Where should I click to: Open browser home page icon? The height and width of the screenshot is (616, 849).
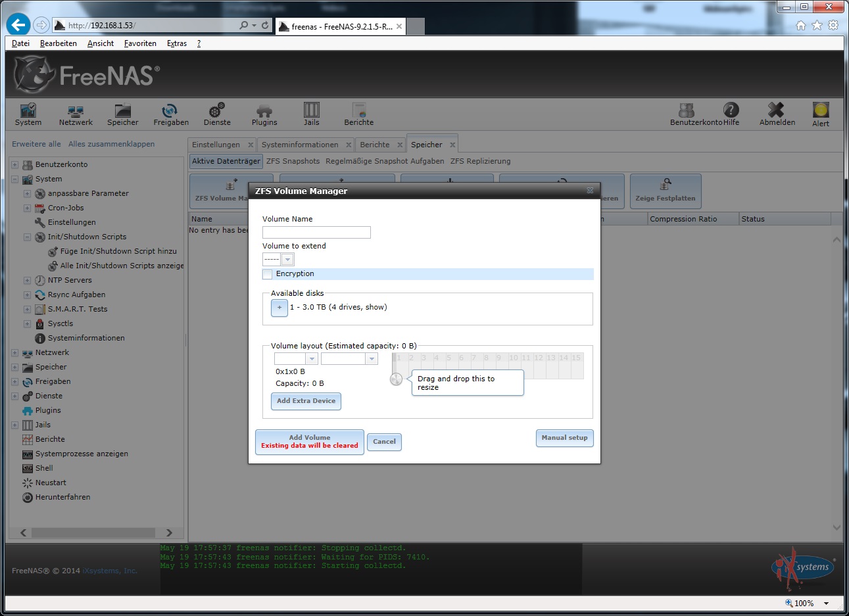[x=800, y=25]
